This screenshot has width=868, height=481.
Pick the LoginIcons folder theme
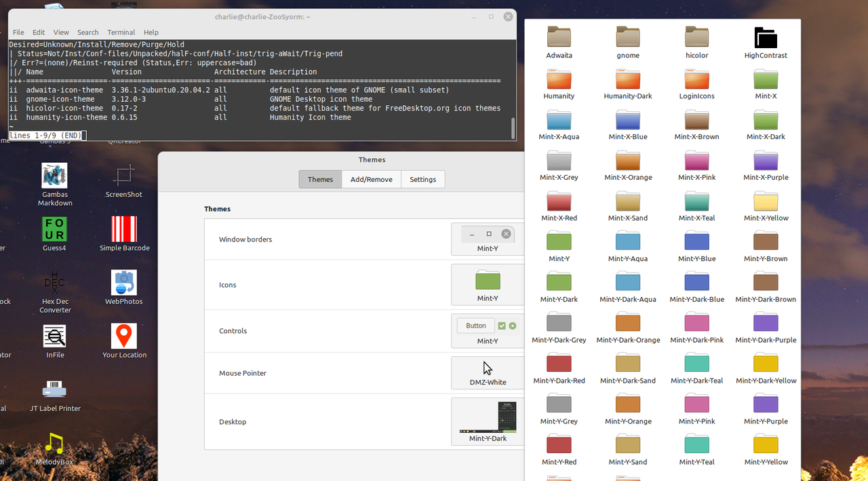coord(696,84)
